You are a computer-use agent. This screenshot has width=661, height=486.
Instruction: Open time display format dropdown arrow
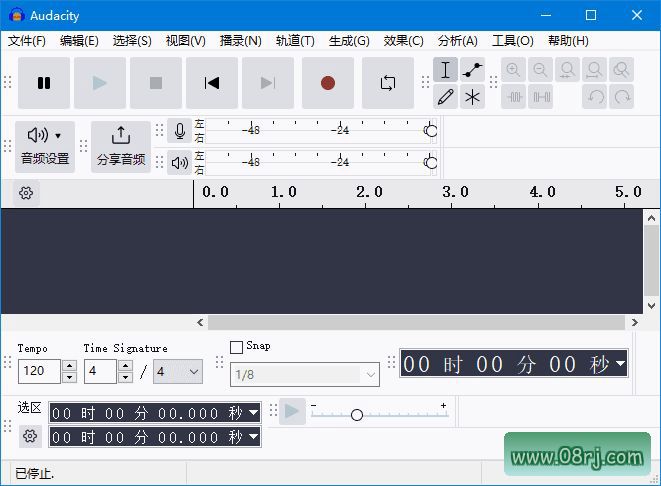(621, 363)
